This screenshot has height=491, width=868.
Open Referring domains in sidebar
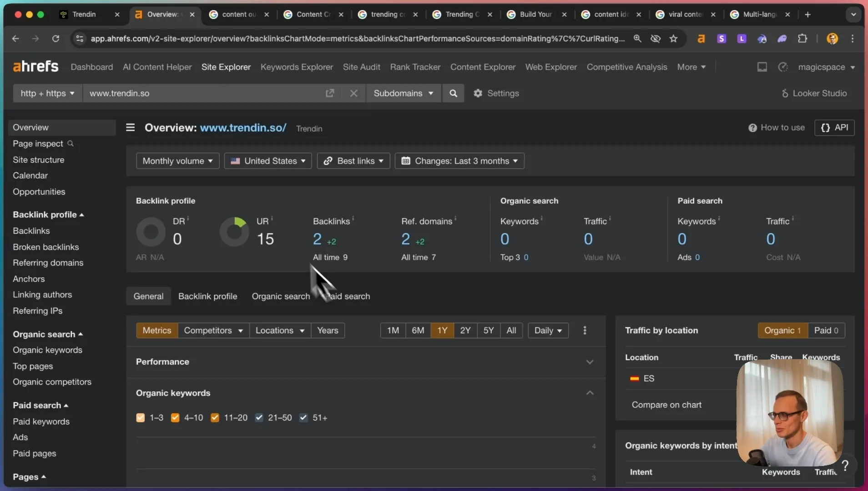coord(48,263)
